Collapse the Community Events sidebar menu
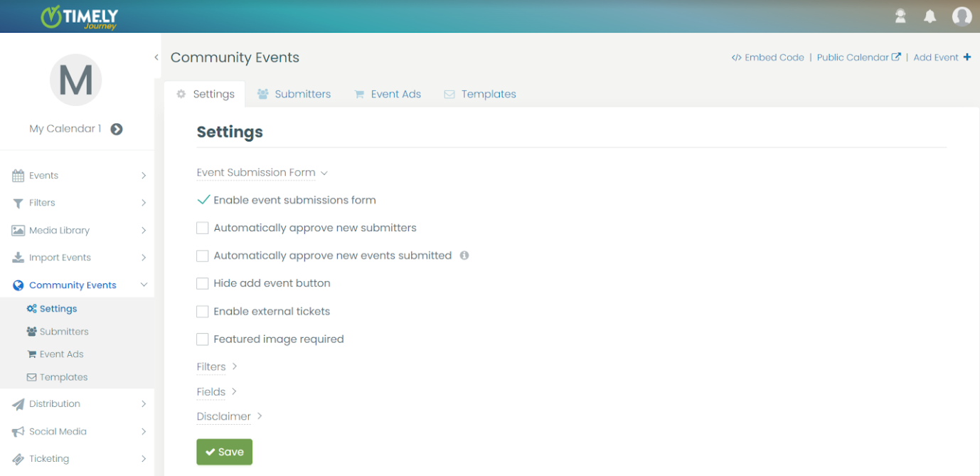 [x=144, y=285]
